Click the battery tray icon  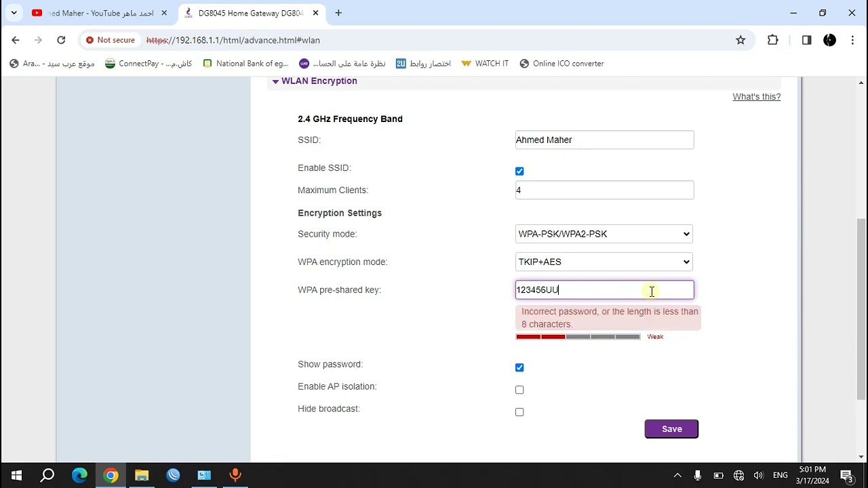click(x=718, y=475)
